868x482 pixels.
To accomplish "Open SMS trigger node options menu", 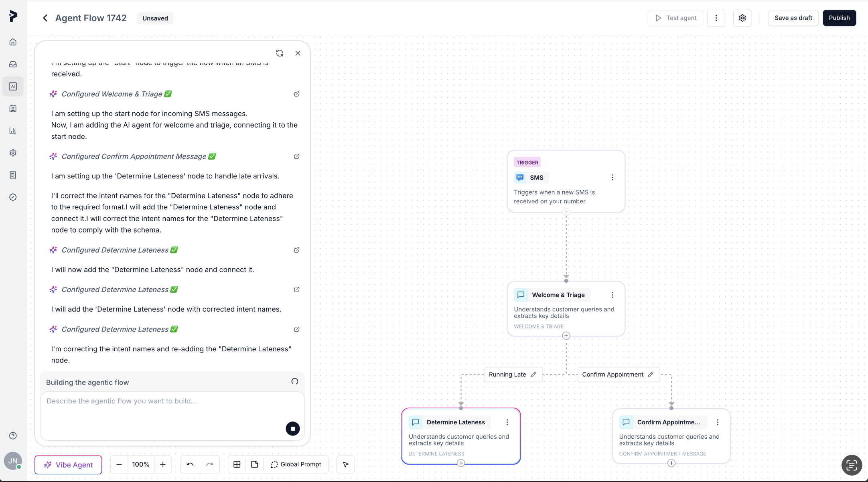I will pos(612,178).
